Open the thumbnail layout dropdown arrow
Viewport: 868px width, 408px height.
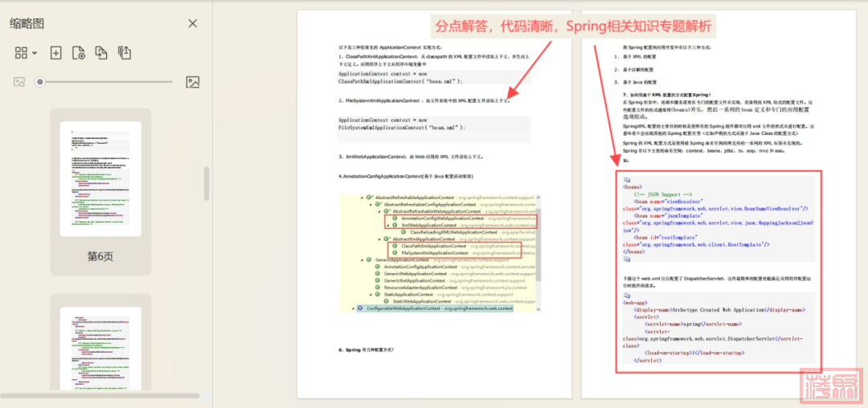pyautogui.click(x=35, y=54)
